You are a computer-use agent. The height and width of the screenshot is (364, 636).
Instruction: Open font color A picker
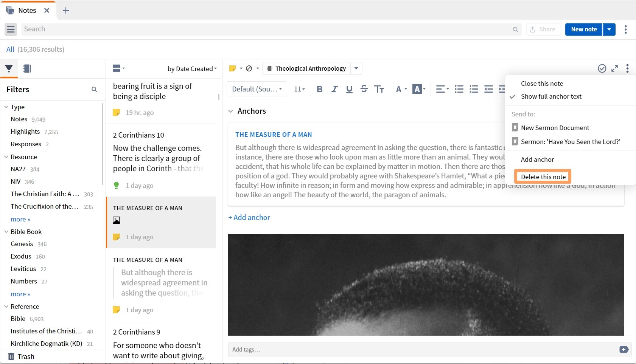pos(401,89)
